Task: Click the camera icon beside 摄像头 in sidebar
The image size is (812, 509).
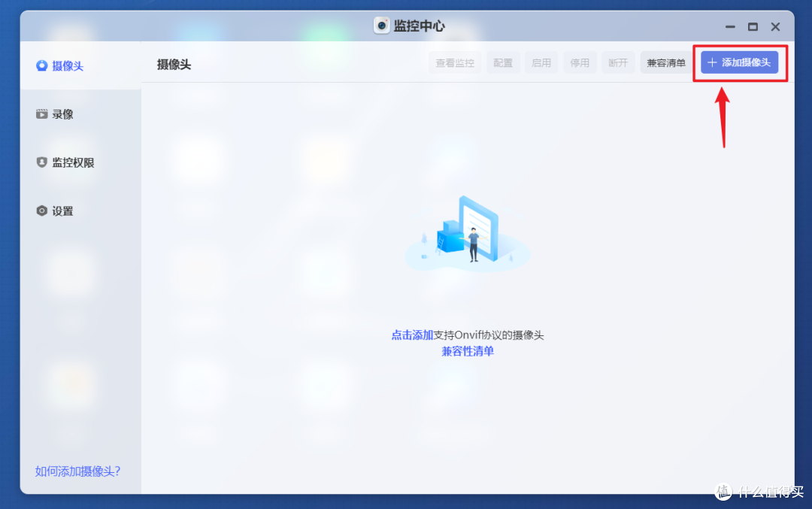Action: point(42,65)
